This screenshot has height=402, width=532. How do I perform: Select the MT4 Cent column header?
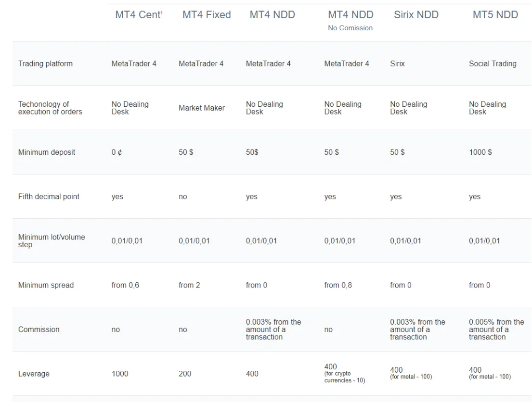click(x=139, y=15)
